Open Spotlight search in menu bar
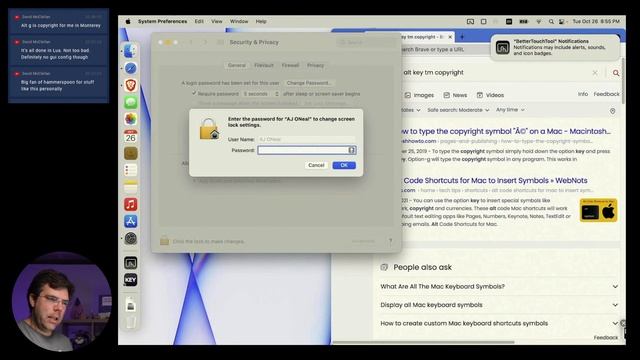 pos(551,21)
